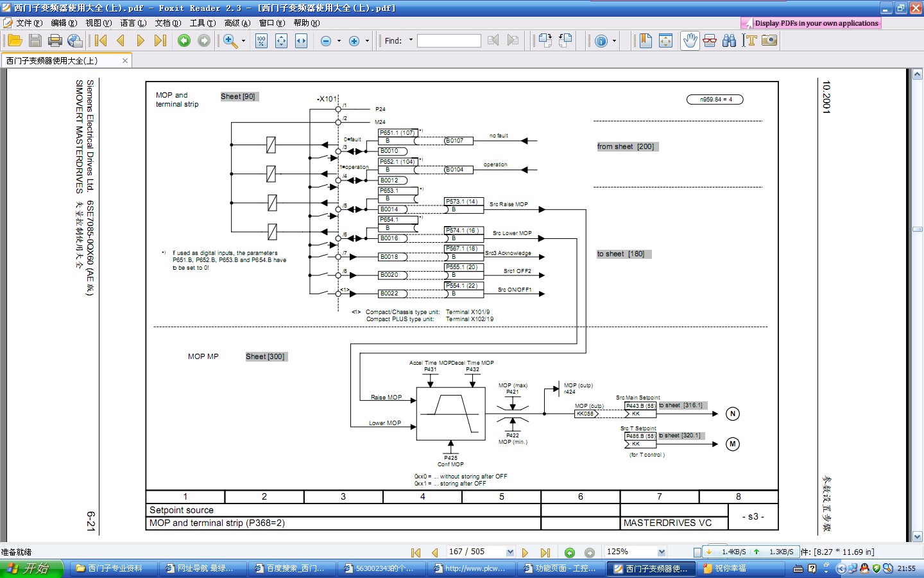
Task: Open the 工具 (Tools) menu
Action: pos(202,23)
